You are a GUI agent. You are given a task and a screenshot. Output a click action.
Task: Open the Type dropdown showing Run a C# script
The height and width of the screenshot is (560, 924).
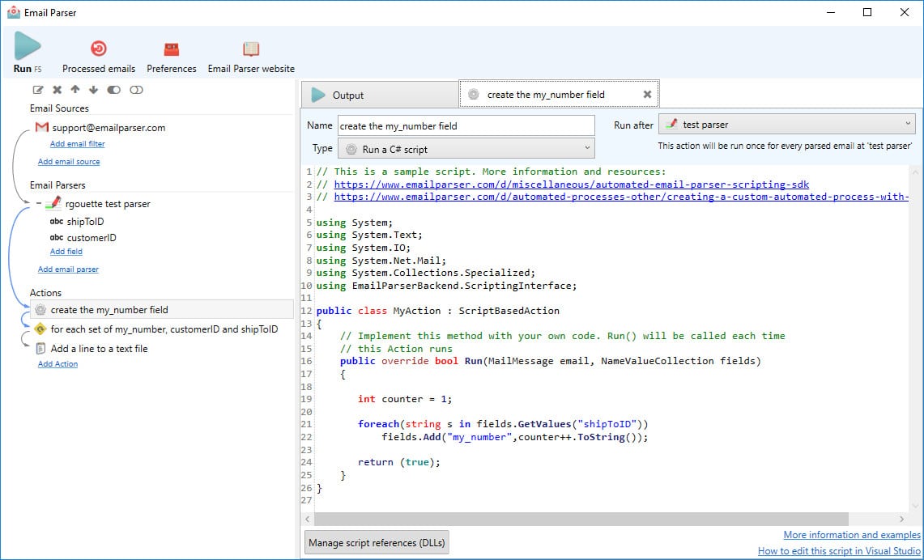[466, 149]
